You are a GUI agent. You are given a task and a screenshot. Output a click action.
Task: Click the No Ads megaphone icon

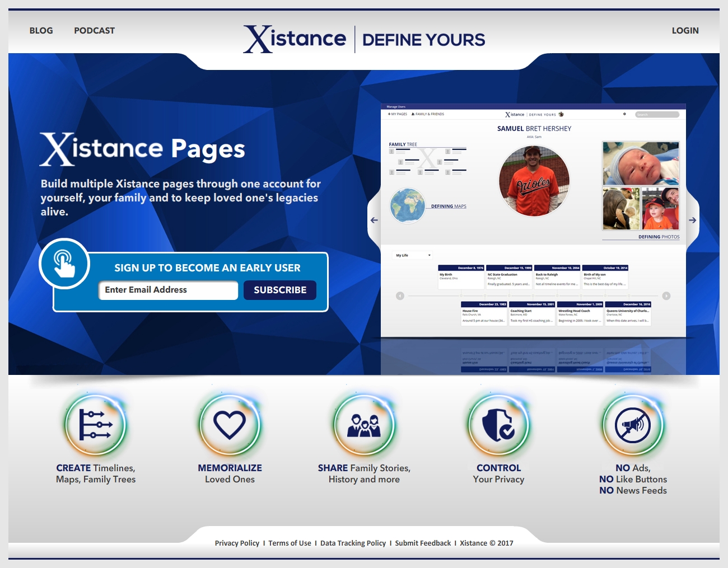point(633,425)
